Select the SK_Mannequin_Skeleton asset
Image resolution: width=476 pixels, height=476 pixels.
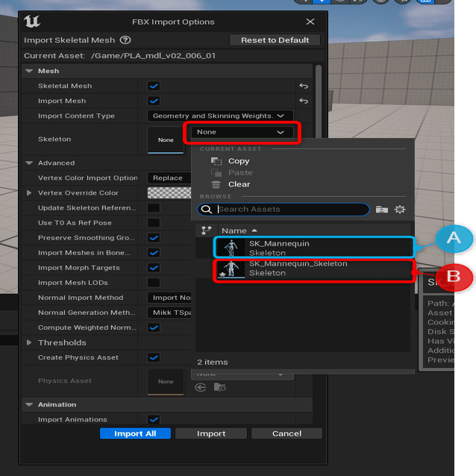coord(314,269)
